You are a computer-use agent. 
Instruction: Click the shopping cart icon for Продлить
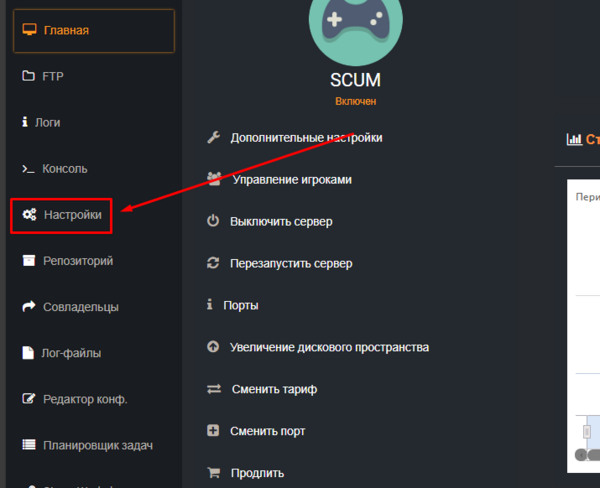pyautogui.click(x=213, y=473)
